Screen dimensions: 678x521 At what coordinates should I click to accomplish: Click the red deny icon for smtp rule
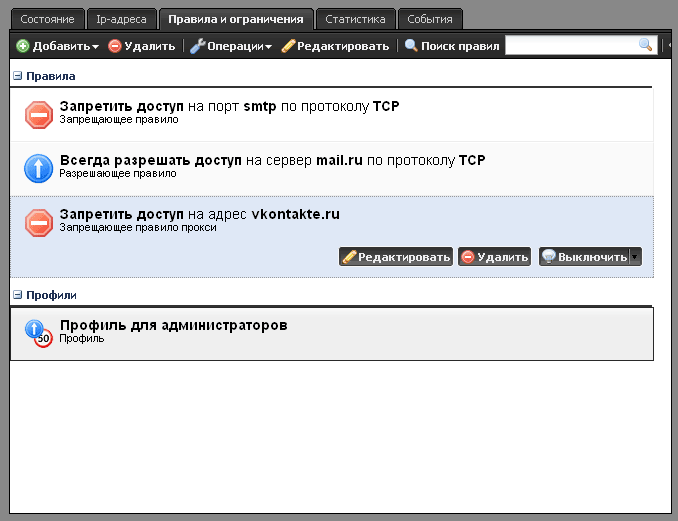coord(39,115)
